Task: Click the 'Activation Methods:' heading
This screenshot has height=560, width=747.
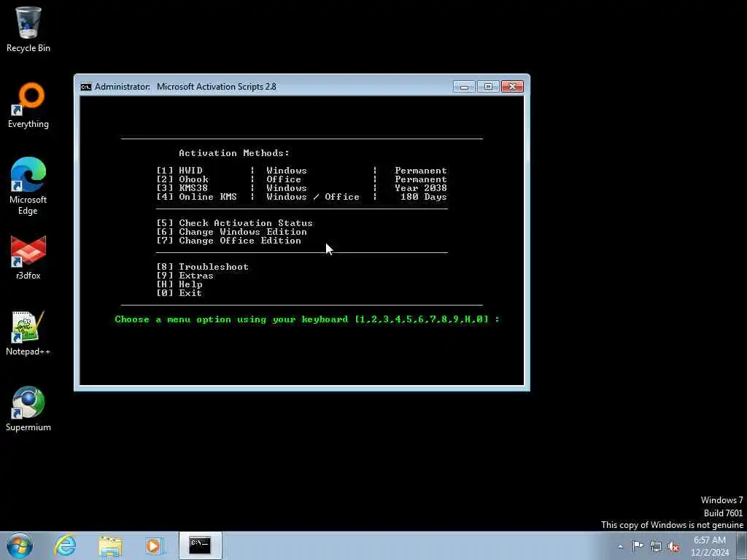Action: click(234, 153)
